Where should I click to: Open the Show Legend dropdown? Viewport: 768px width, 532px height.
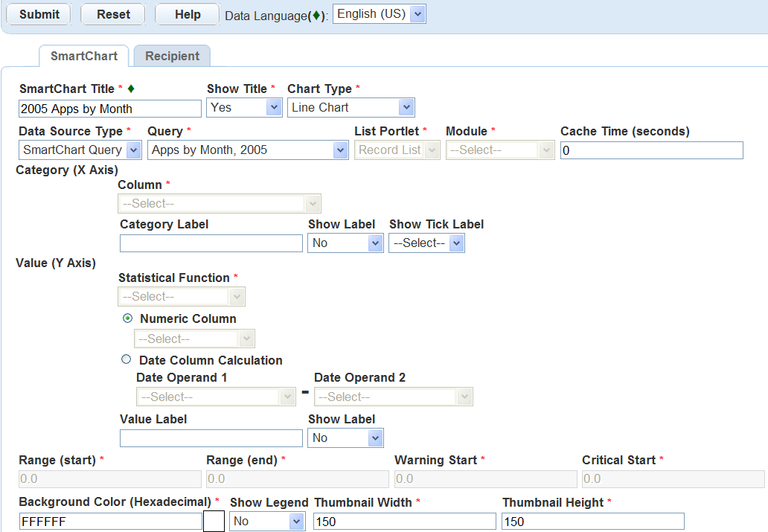[267, 522]
